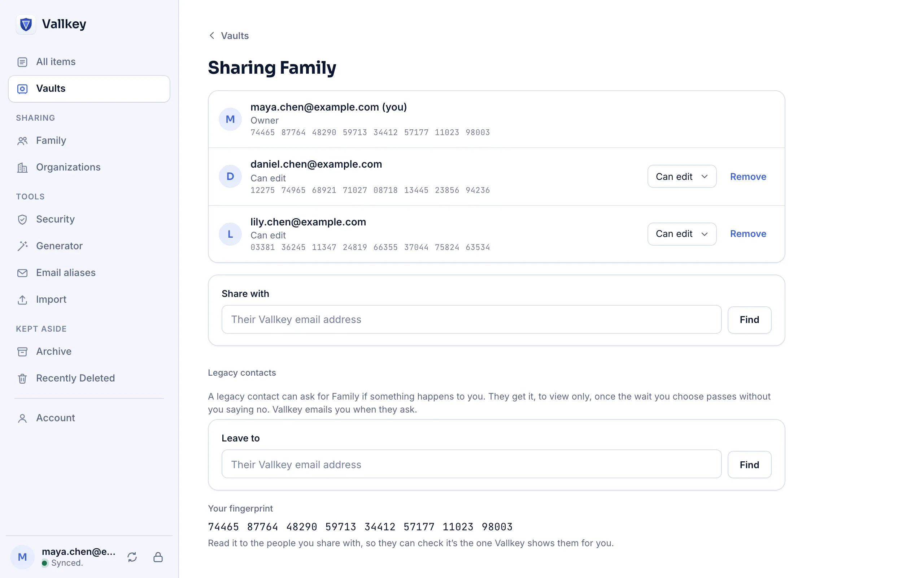
Task: Click the back chevron beside Vaults
Action: 212,35
